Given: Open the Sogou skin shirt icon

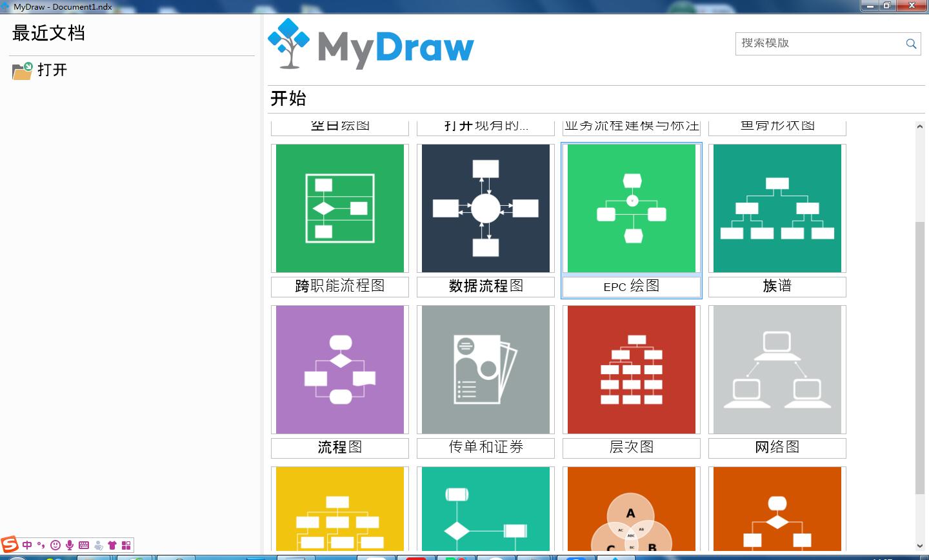Looking at the screenshot, I should 112,545.
